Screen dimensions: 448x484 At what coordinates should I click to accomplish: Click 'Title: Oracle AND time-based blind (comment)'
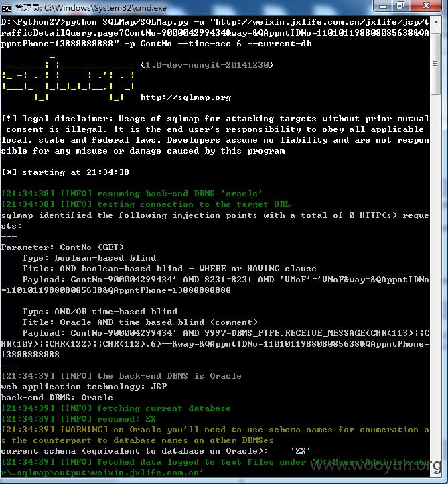(x=140, y=322)
